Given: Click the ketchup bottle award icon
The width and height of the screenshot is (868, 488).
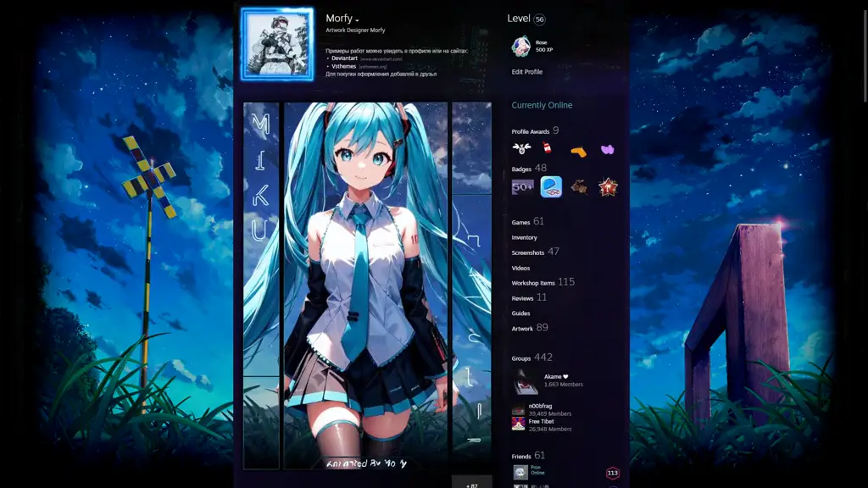Looking at the screenshot, I should click(x=547, y=148).
